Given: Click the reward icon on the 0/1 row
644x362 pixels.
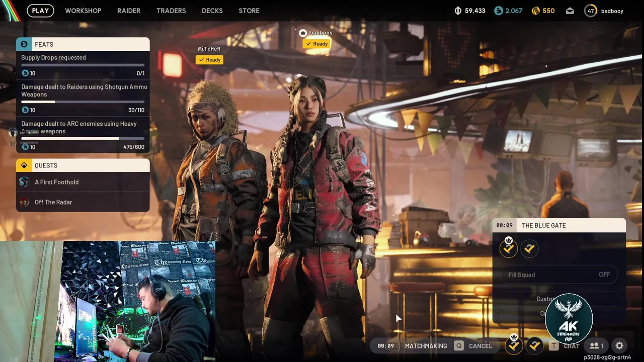Looking at the screenshot, I should pyautogui.click(x=25, y=73).
